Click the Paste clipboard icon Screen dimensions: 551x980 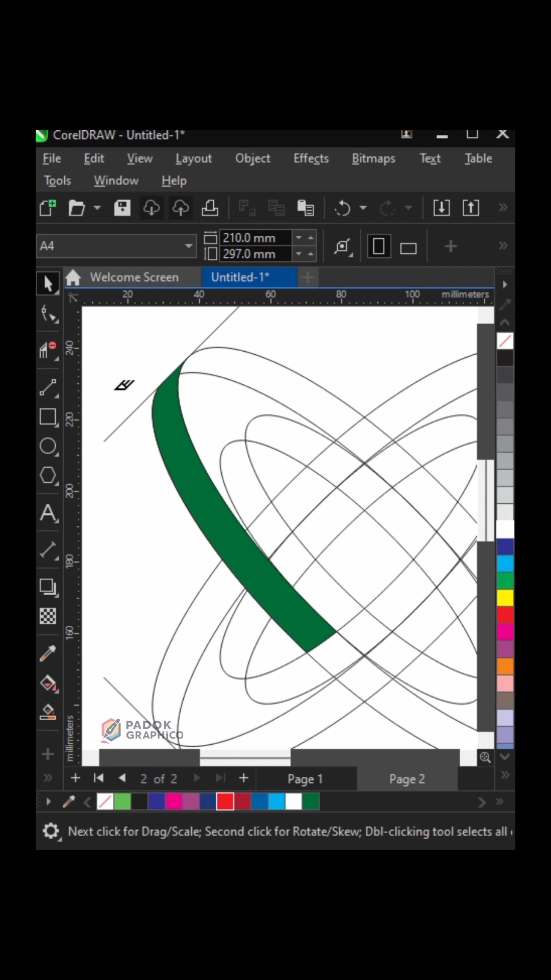pos(305,208)
